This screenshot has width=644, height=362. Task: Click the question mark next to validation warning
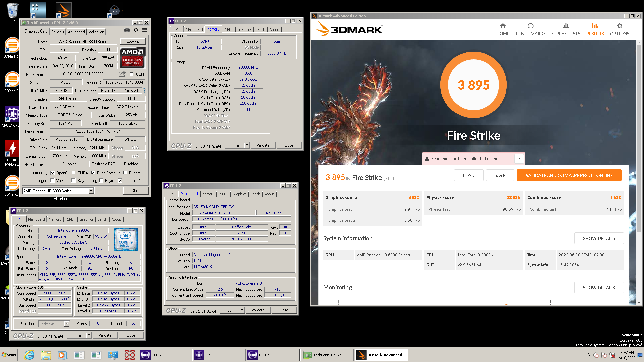[x=519, y=159]
